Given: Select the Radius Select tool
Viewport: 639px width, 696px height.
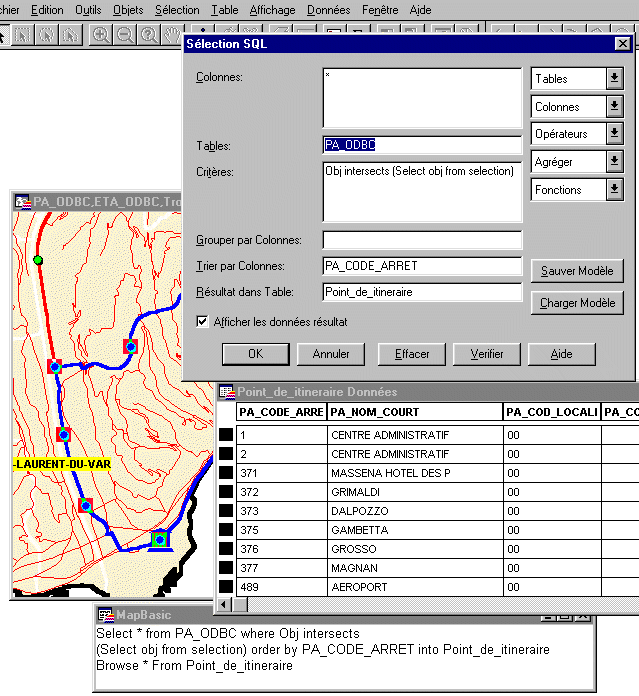Looking at the screenshot, I should click(x=47, y=35).
